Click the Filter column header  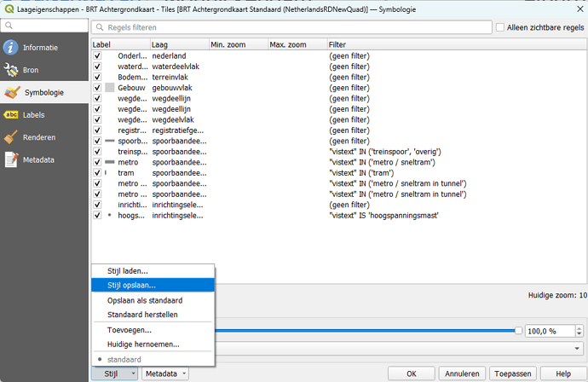tap(457, 44)
